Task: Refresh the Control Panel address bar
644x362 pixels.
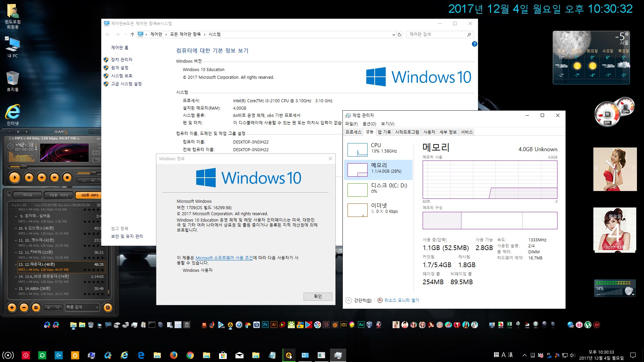Action: [399, 35]
